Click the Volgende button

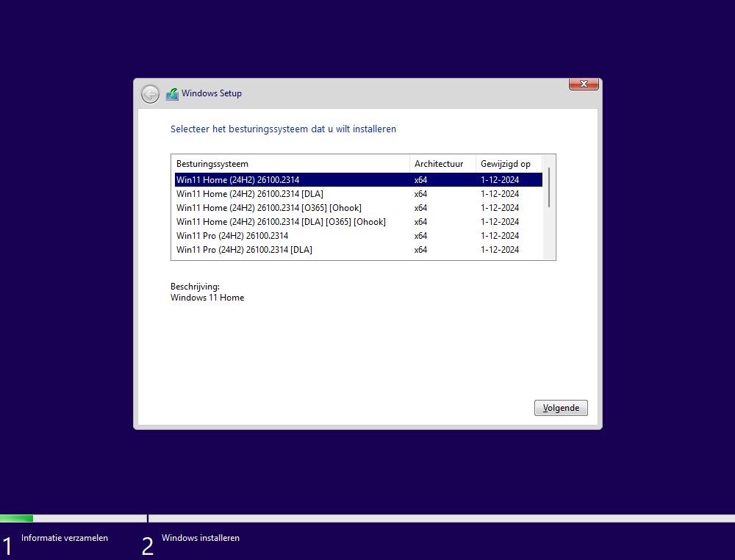[x=561, y=408]
